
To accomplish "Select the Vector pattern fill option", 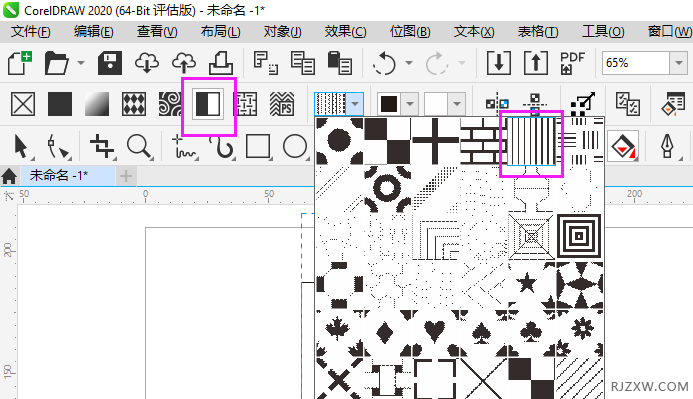I will click(x=134, y=104).
